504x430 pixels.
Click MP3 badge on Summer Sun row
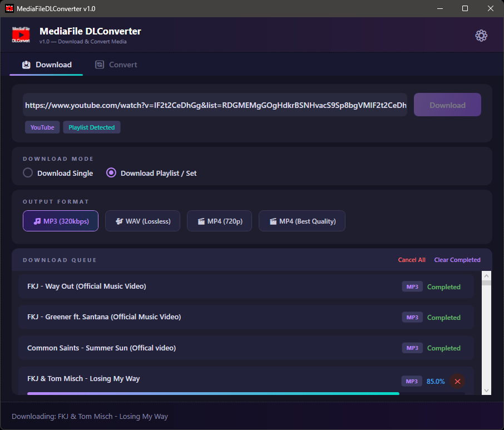412,348
